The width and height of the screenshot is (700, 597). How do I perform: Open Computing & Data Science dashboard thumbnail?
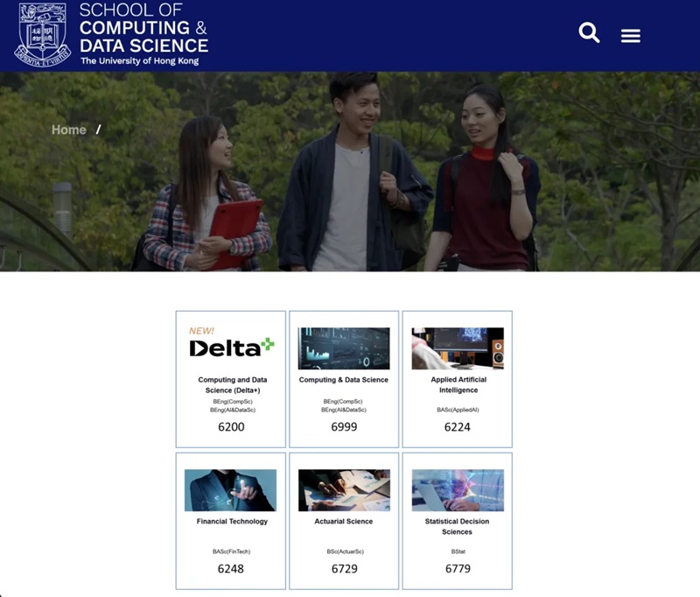(344, 348)
